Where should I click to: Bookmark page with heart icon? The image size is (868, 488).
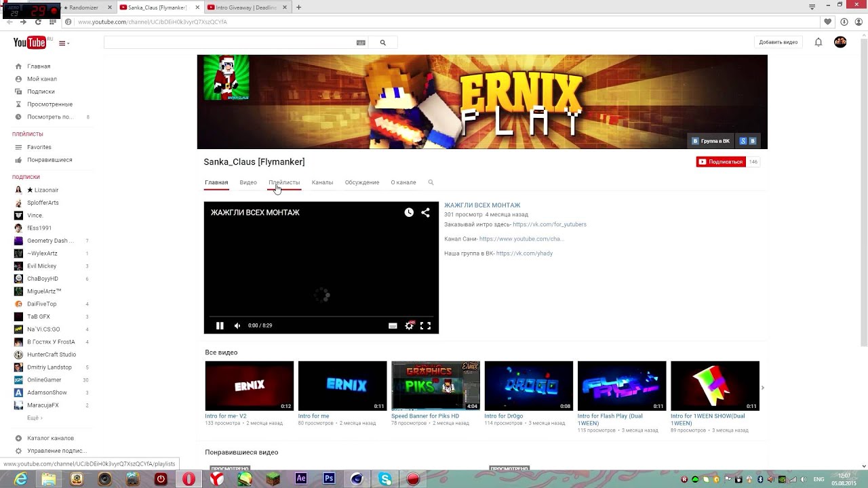pyautogui.click(x=828, y=22)
